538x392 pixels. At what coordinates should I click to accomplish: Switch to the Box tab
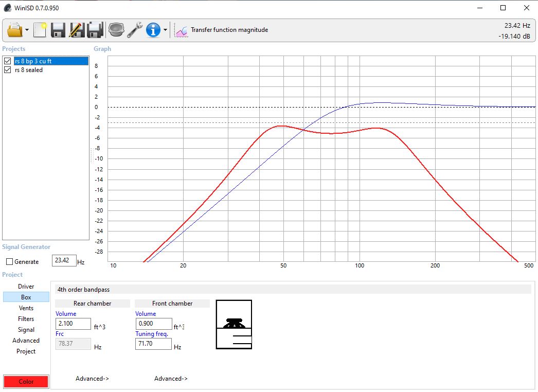(x=26, y=297)
